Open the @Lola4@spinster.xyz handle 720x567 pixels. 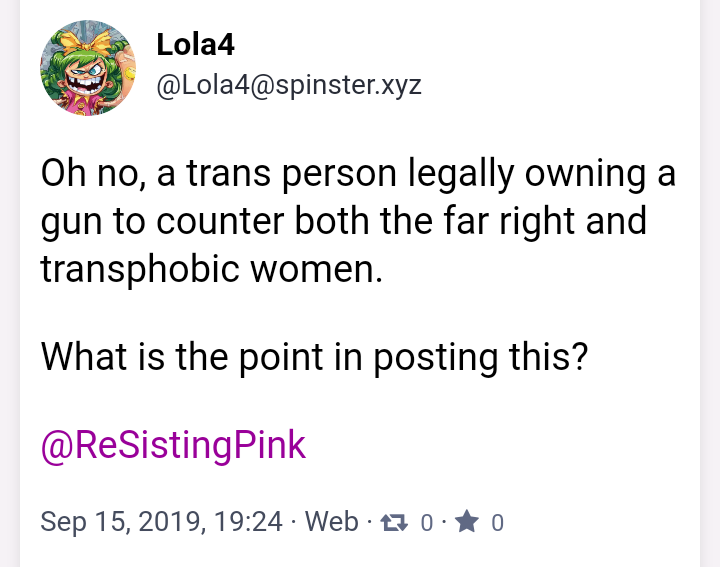pos(288,85)
